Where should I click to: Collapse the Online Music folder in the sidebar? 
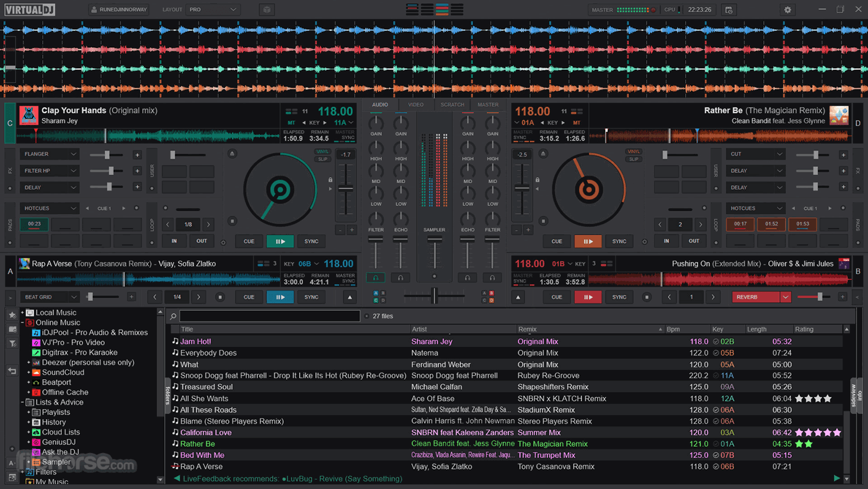(x=21, y=322)
